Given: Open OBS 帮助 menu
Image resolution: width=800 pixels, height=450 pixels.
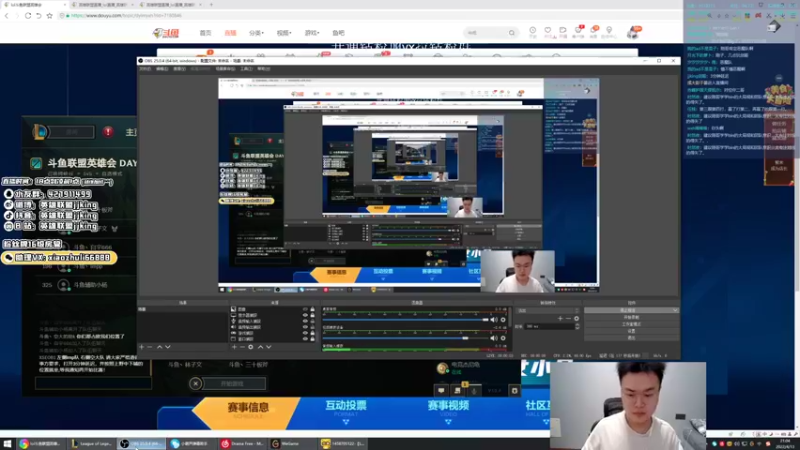Looking at the screenshot, I should [263, 69].
